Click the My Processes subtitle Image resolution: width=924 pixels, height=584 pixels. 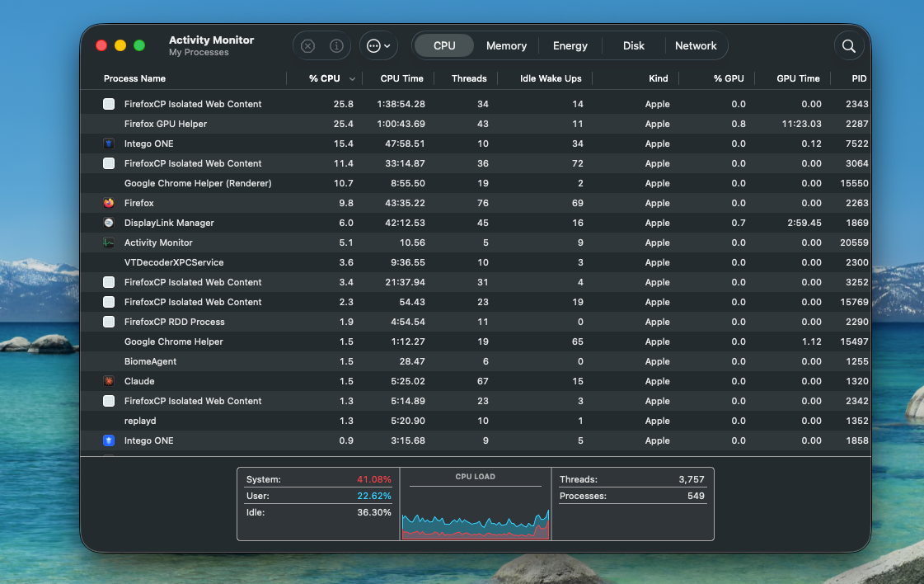pyautogui.click(x=199, y=53)
